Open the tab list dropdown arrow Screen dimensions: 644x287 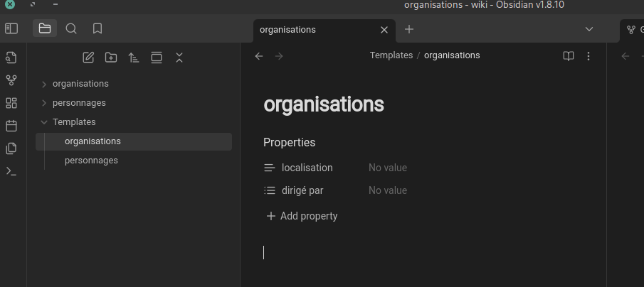click(589, 29)
